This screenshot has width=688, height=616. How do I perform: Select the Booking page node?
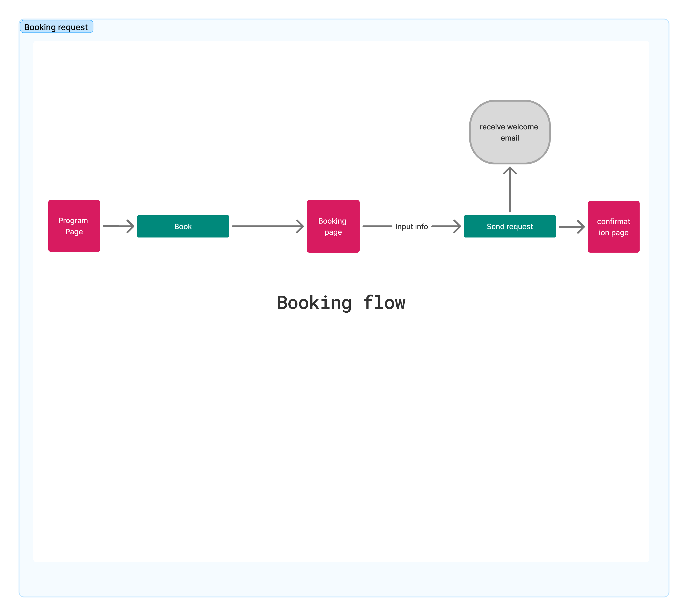333,226
